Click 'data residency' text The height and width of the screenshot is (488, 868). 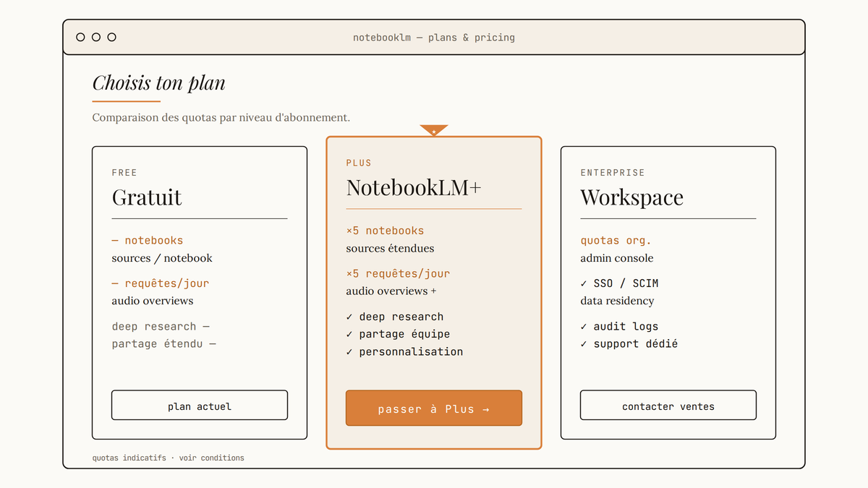[x=617, y=301]
